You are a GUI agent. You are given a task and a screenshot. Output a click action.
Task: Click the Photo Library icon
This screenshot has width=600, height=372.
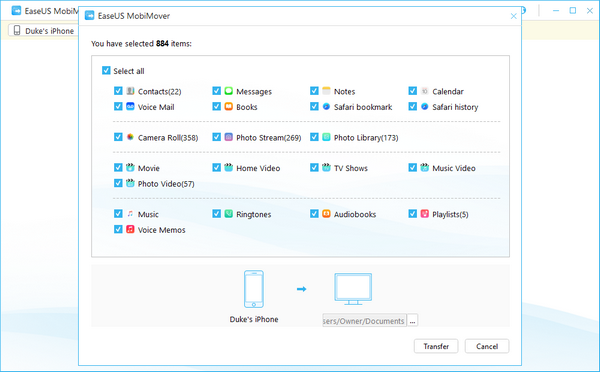click(326, 137)
